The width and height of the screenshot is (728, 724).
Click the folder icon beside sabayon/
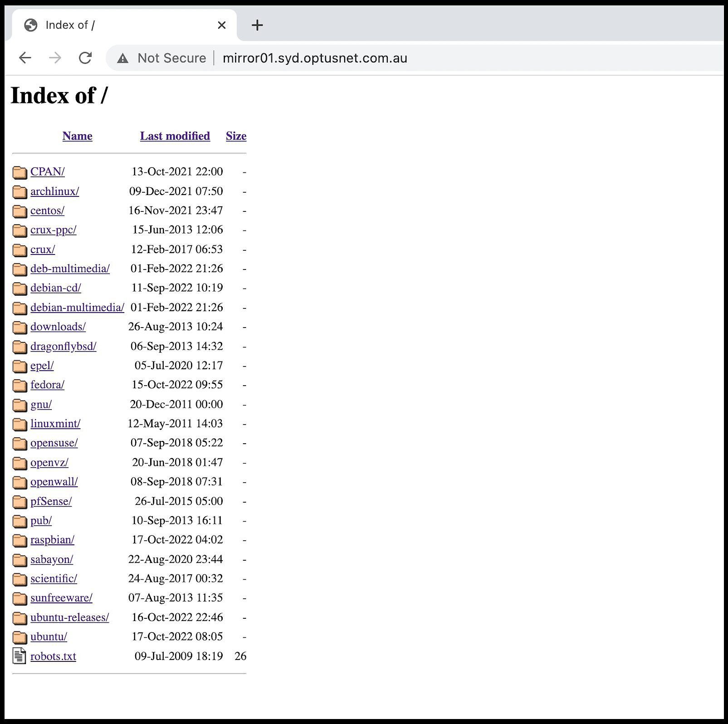pyautogui.click(x=20, y=560)
